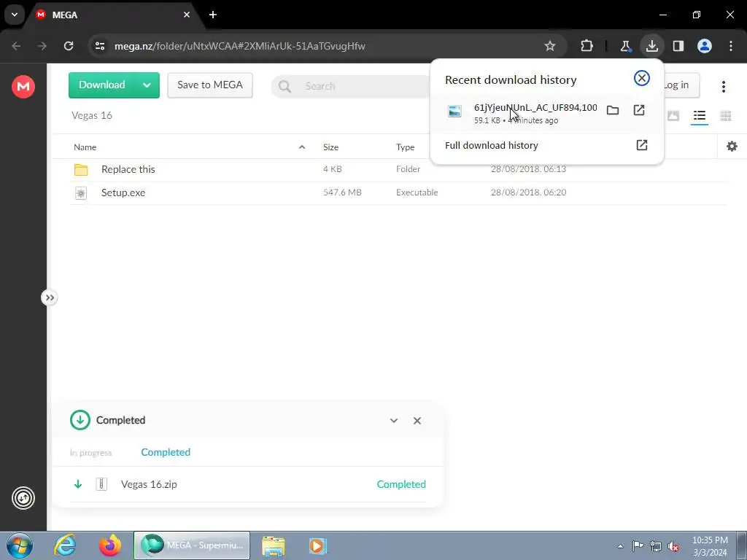Open a new browser tab
The image size is (747, 560).
pos(213,15)
